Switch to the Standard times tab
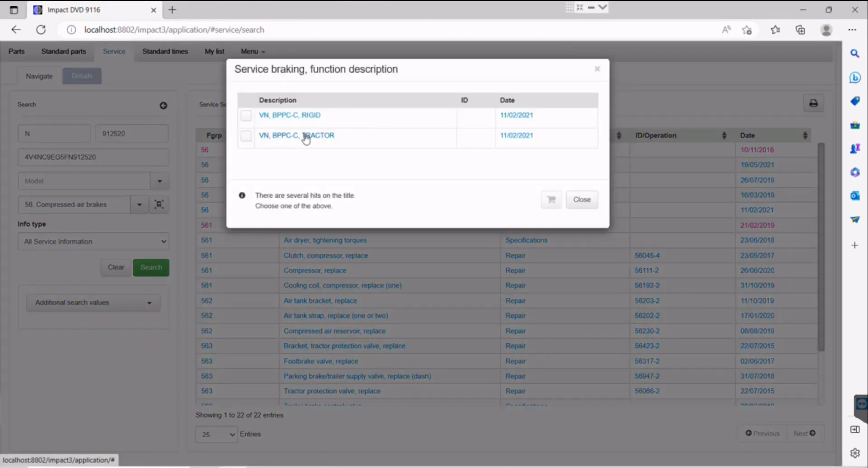Viewport: 868px width, 468px height. tap(165, 51)
